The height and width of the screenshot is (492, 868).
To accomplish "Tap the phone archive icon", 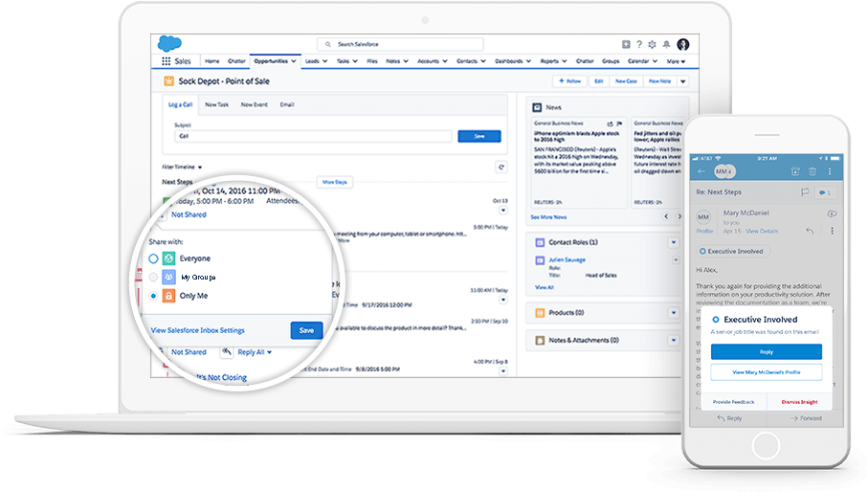I will tap(795, 171).
